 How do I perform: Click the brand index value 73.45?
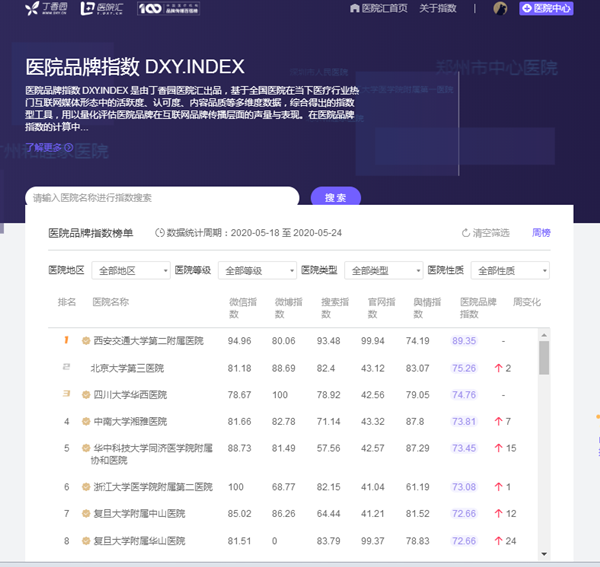(464, 448)
